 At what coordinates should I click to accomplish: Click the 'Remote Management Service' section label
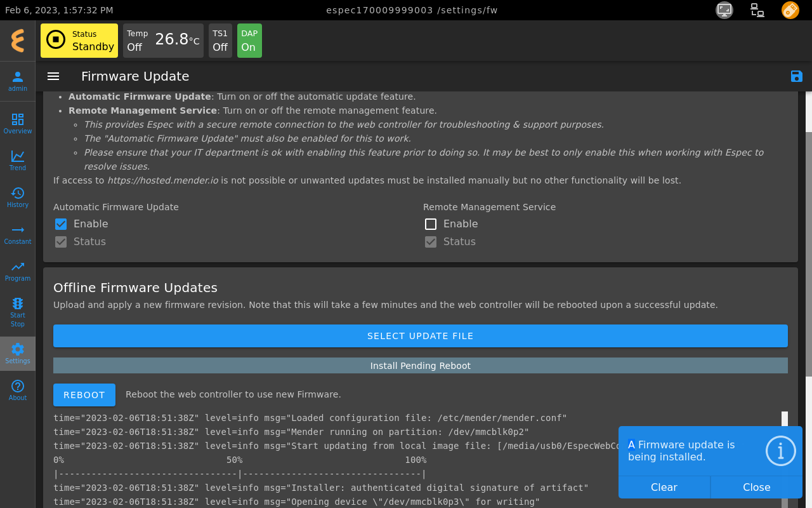coord(489,207)
